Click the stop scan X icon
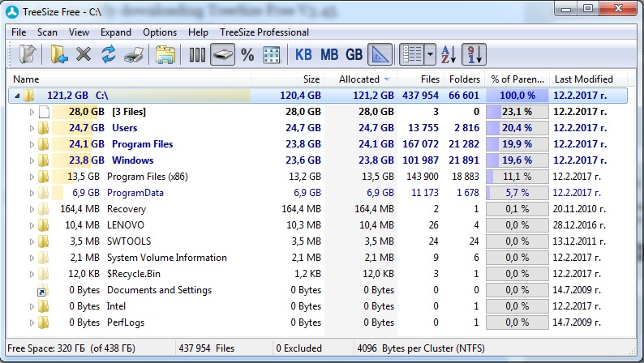This screenshot has height=363, width=644. 84,54
